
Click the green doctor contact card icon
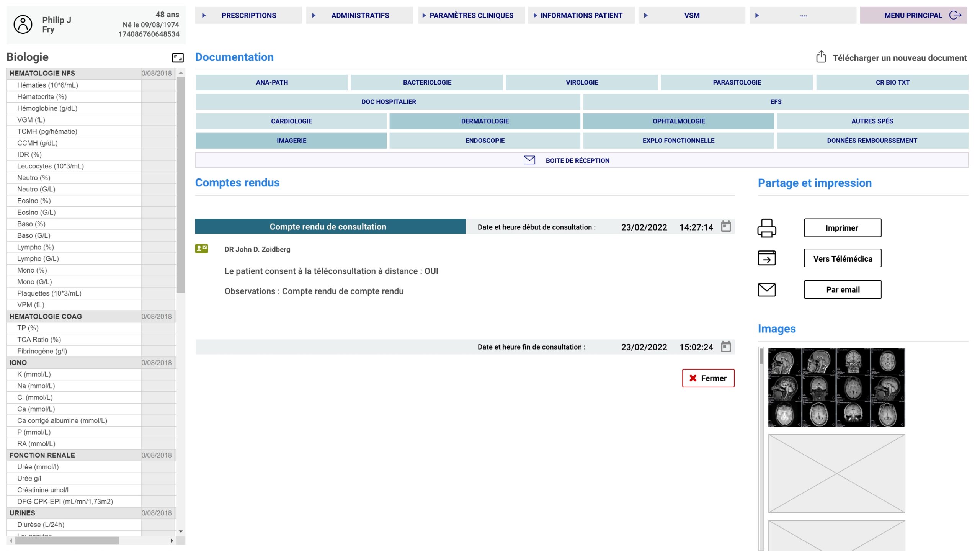point(201,249)
